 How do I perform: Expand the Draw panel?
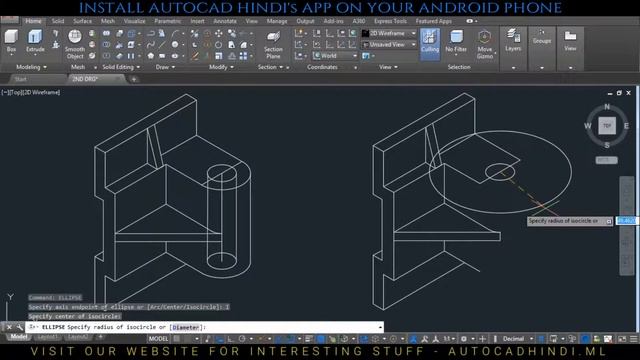[165, 67]
